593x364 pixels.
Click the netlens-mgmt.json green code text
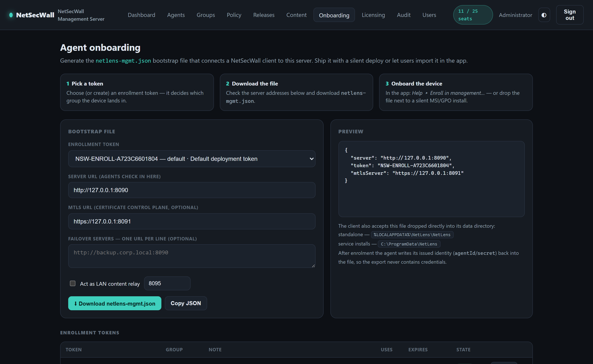click(x=123, y=61)
